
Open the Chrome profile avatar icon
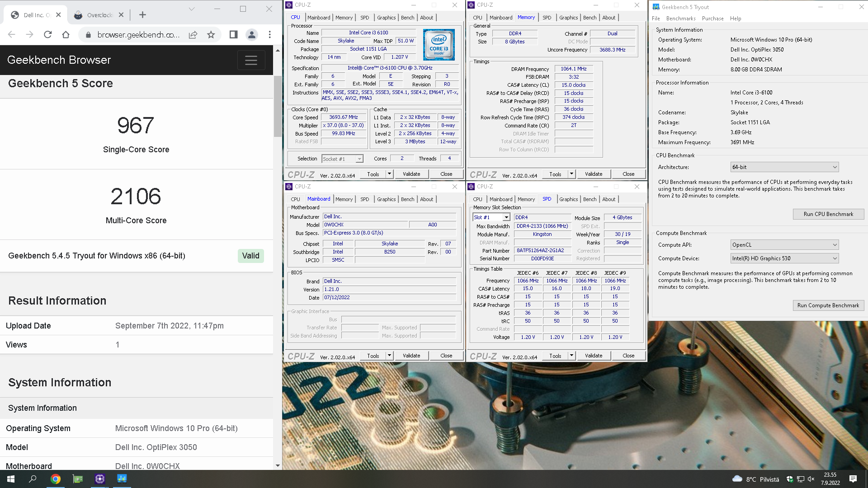point(252,35)
